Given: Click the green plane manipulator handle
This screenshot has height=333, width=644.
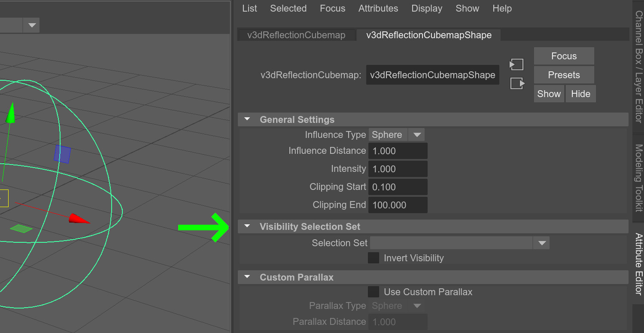Looking at the screenshot, I should [x=21, y=228].
